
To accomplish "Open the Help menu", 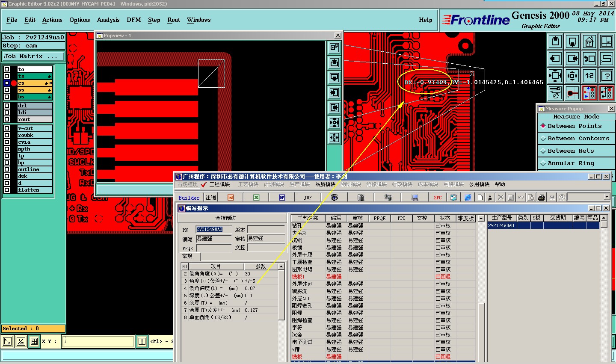I will click(426, 20).
